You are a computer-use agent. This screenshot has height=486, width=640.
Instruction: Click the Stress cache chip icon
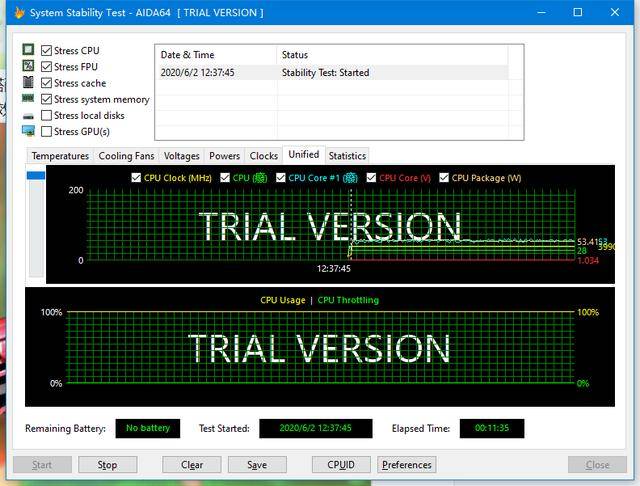(x=28, y=82)
